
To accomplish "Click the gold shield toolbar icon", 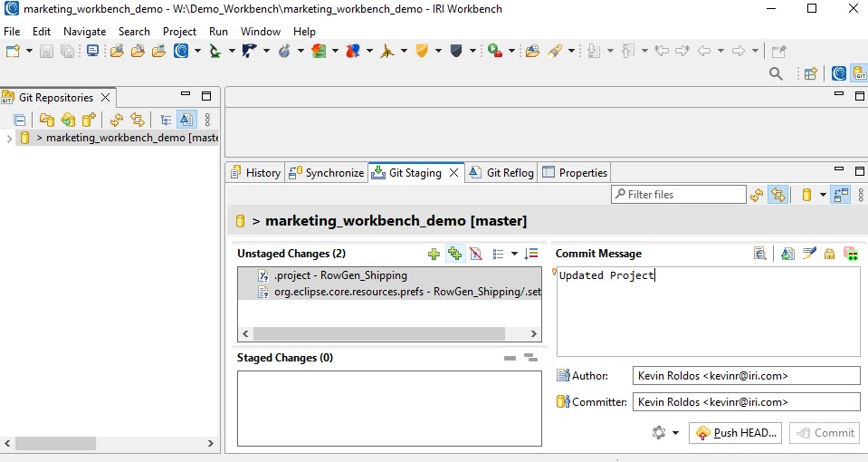I will 422,51.
